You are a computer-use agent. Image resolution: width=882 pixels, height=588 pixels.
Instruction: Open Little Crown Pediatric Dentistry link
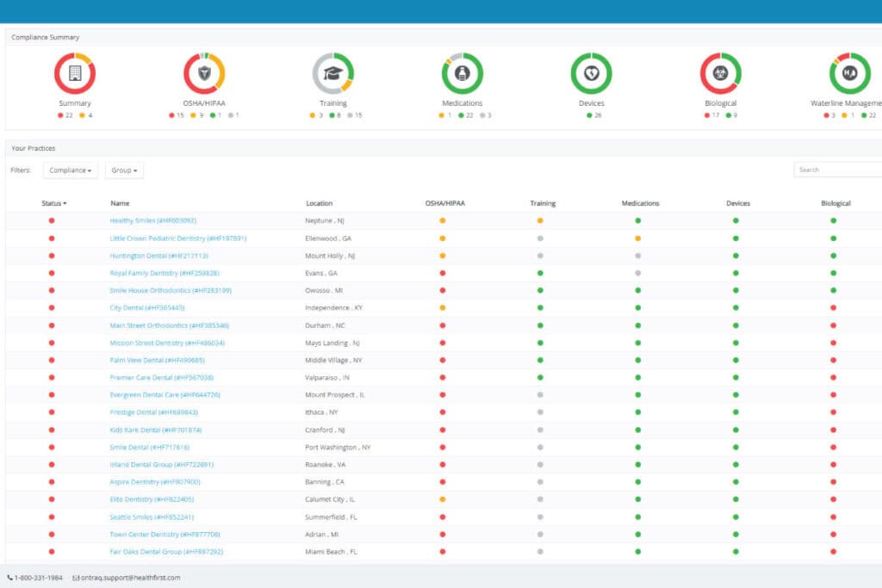click(178, 238)
